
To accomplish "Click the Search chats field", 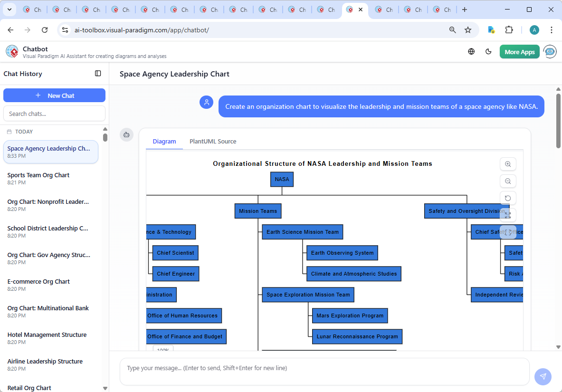I will click(54, 113).
